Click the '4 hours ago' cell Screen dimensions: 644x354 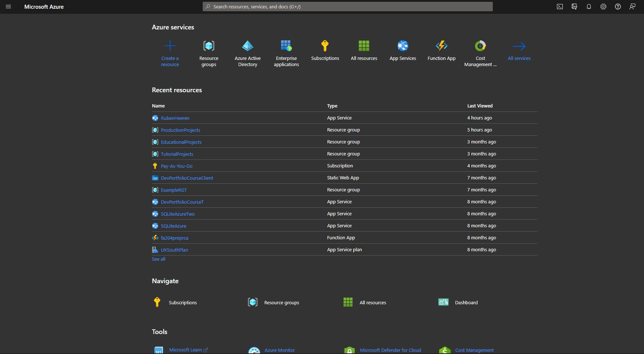tap(479, 118)
